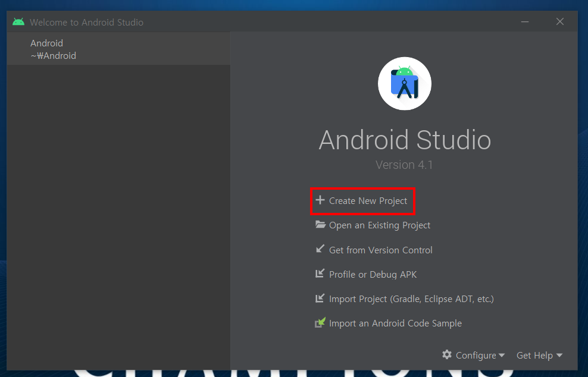Click the Profile or Debug APK icon
Screen dimensions: 588x377
click(x=320, y=274)
